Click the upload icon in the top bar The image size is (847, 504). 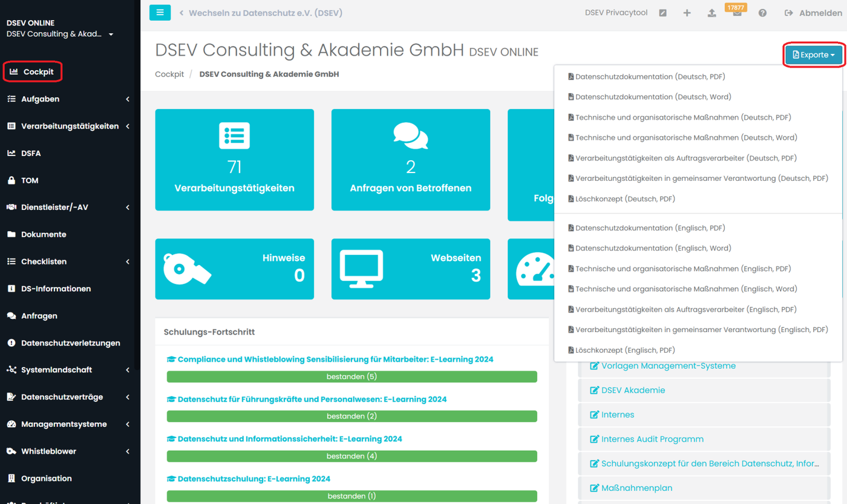tap(712, 13)
